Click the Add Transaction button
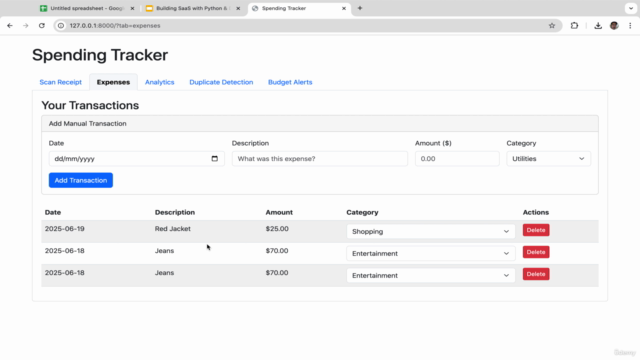 coord(81,180)
